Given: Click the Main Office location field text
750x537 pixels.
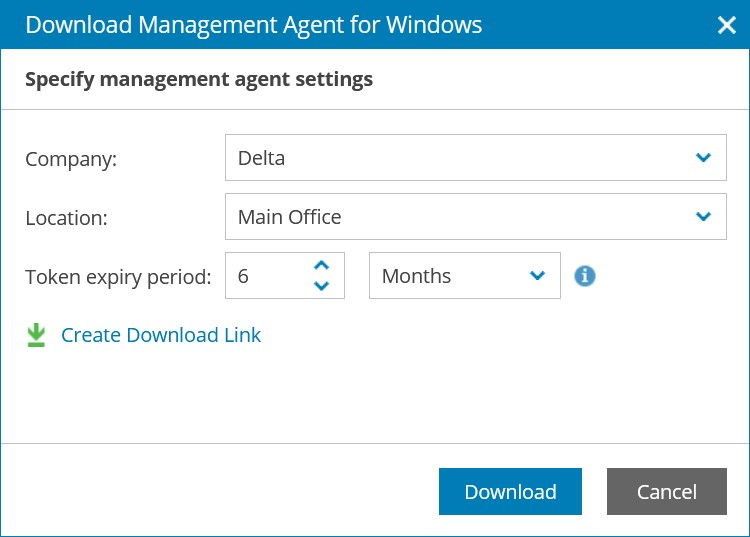Looking at the screenshot, I should click(289, 217).
